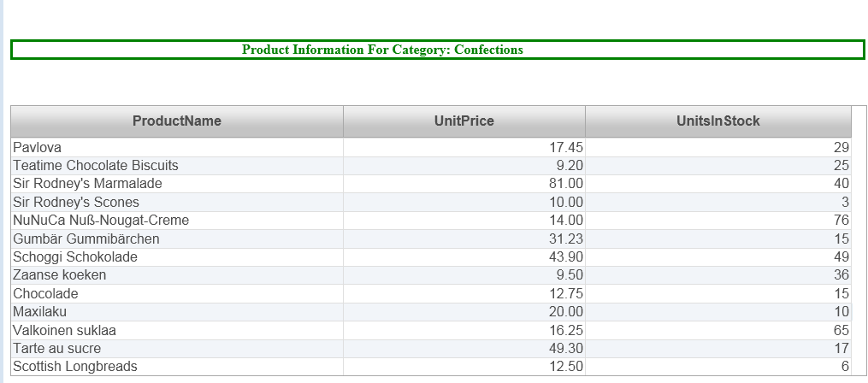Click the Product Information For Category title
Image resolution: width=868 pixels, height=383 pixels.
tap(382, 50)
